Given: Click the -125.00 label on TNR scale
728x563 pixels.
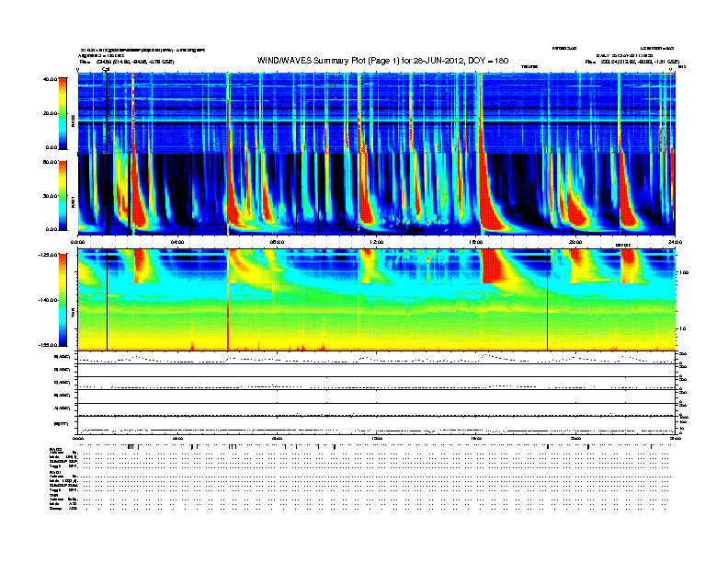Looking at the screenshot, I should pyautogui.click(x=48, y=255).
